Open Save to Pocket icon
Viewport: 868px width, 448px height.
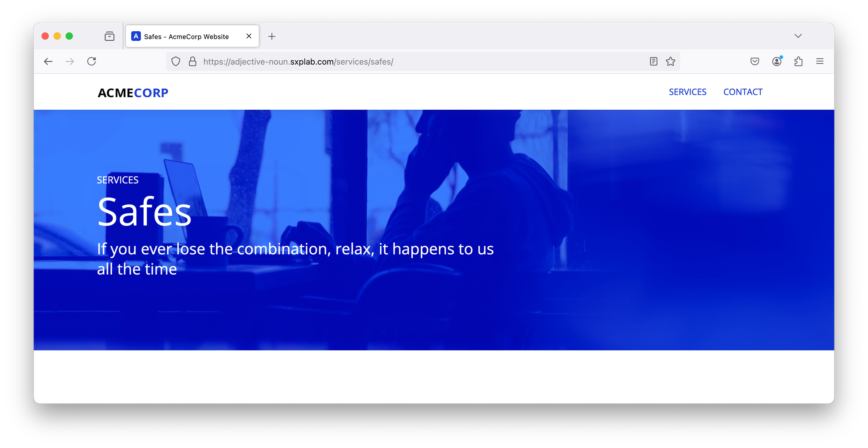click(755, 62)
